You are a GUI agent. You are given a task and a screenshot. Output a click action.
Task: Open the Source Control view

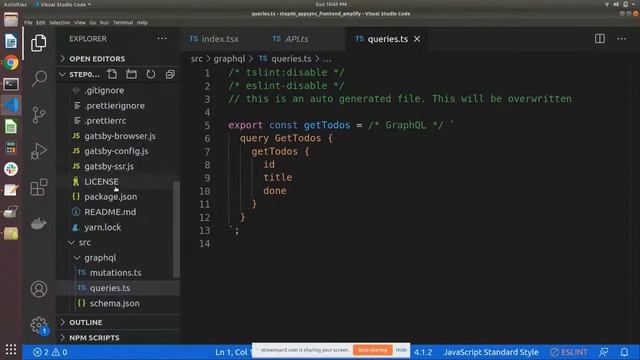tap(39, 115)
